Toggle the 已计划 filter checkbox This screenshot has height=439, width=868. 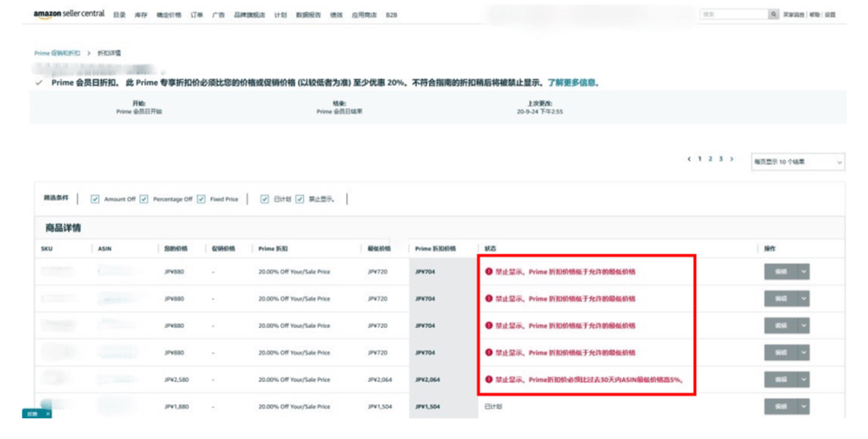(x=264, y=199)
